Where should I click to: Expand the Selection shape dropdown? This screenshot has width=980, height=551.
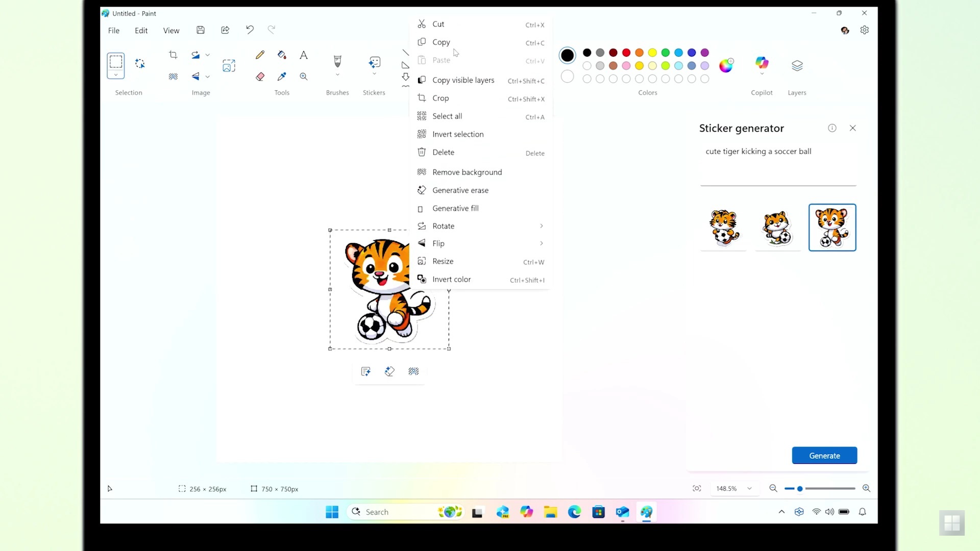(116, 75)
